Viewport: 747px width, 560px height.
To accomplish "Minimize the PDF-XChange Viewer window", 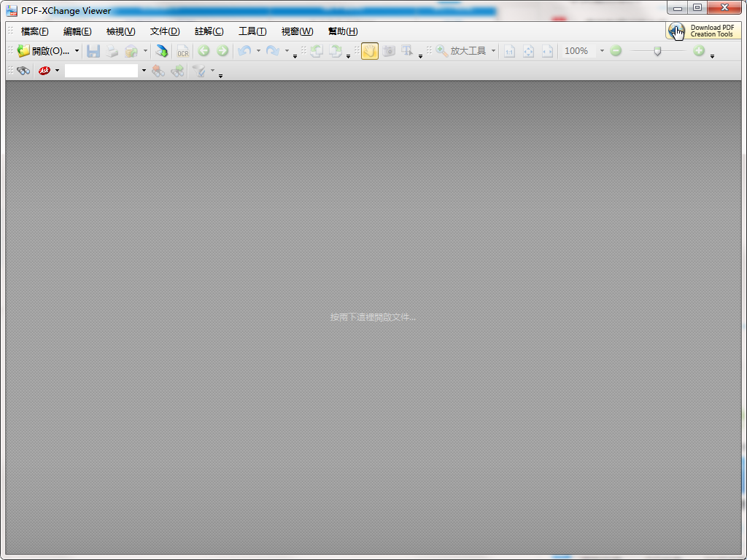I will tap(677, 7).
